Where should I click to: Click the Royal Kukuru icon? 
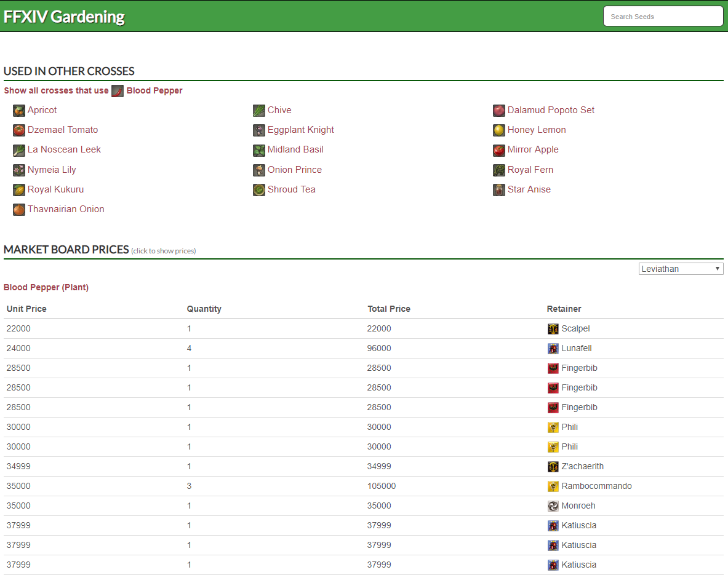pos(19,190)
